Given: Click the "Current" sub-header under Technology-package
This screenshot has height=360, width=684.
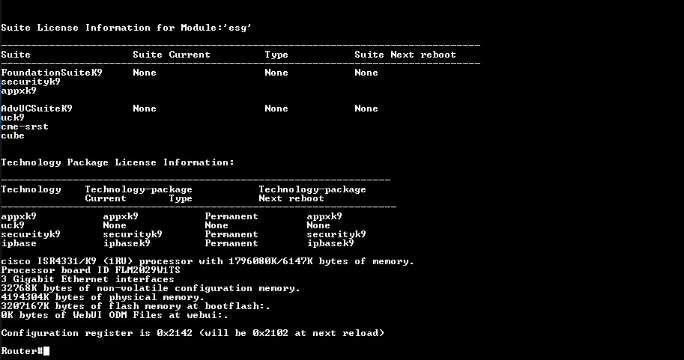Looking at the screenshot, I should point(106,199).
